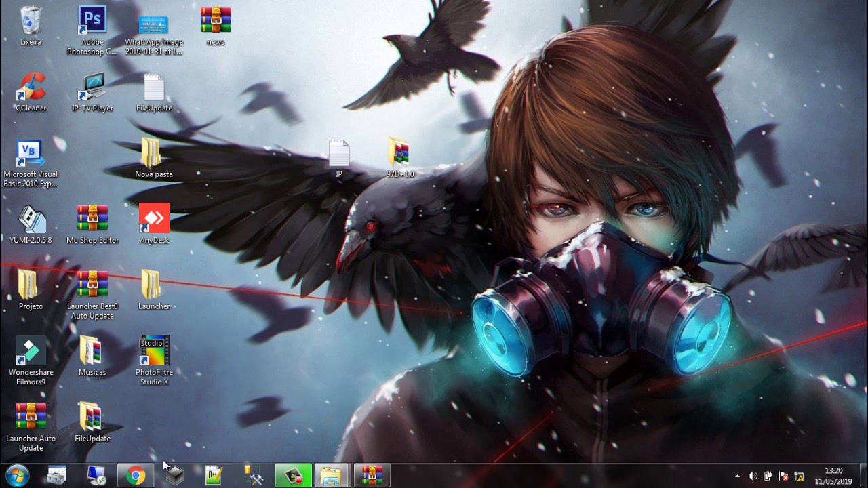Open the black cube app in taskbar
This screenshot has height=488, width=868.
click(176, 476)
